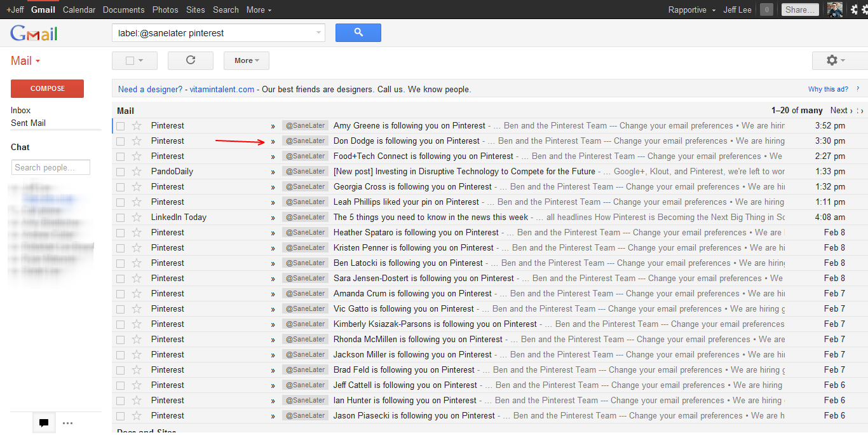Open the chat bubble icon below the chat list

coord(44,423)
